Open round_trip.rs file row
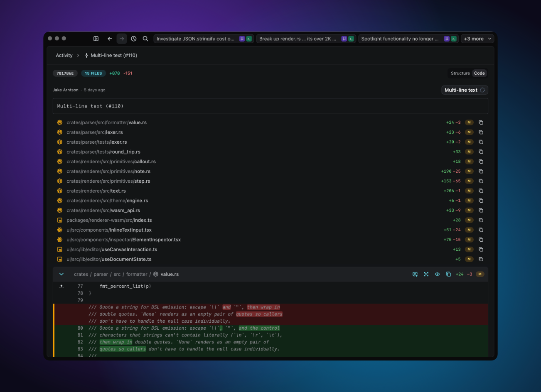This screenshot has width=541, height=392. tap(270, 152)
